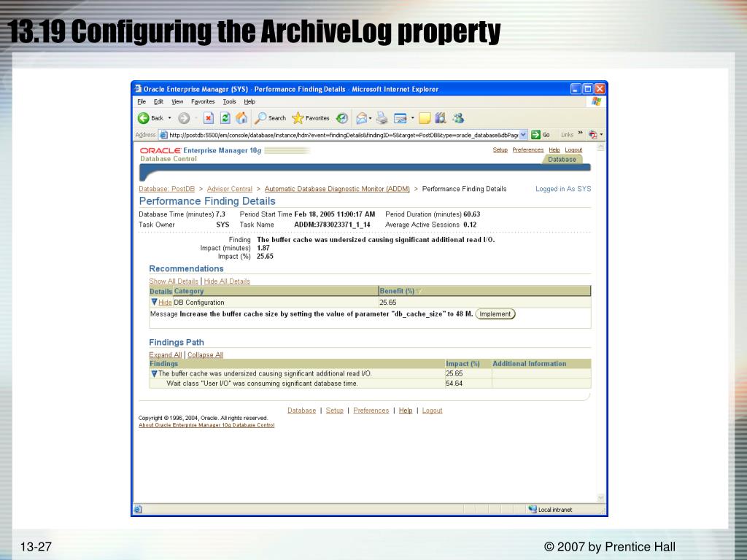Viewport: 747px width, 560px height.
Task: Click the Implement button
Action: (x=495, y=314)
